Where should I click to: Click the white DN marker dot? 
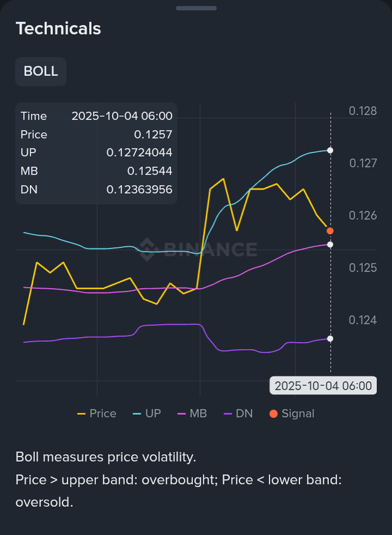330,338
